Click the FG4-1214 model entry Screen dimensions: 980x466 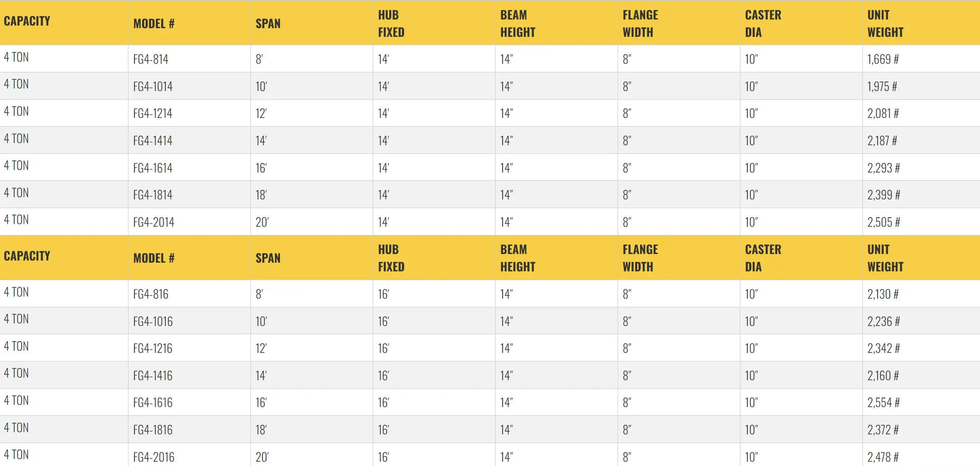pyautogui.click(x=153, y=114)
